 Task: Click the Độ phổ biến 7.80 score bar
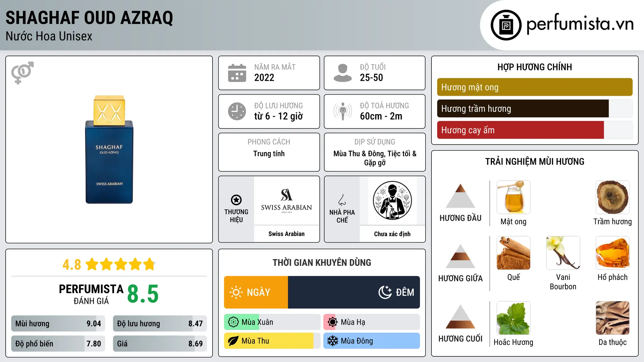pos(58,343)
